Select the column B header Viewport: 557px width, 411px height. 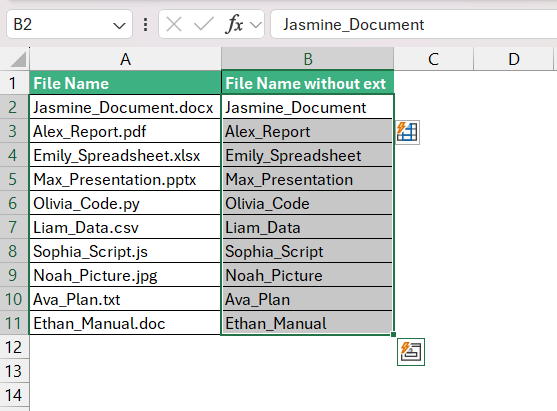pos(308,59)
